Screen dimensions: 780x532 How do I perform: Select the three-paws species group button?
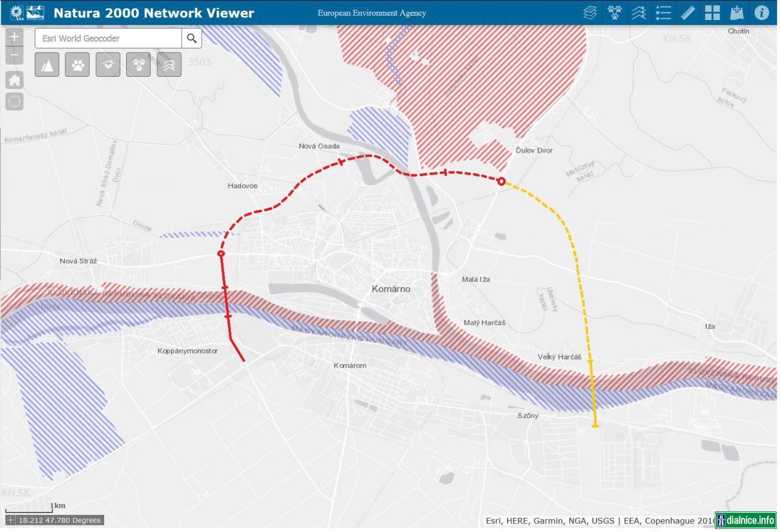coord(138,64)
